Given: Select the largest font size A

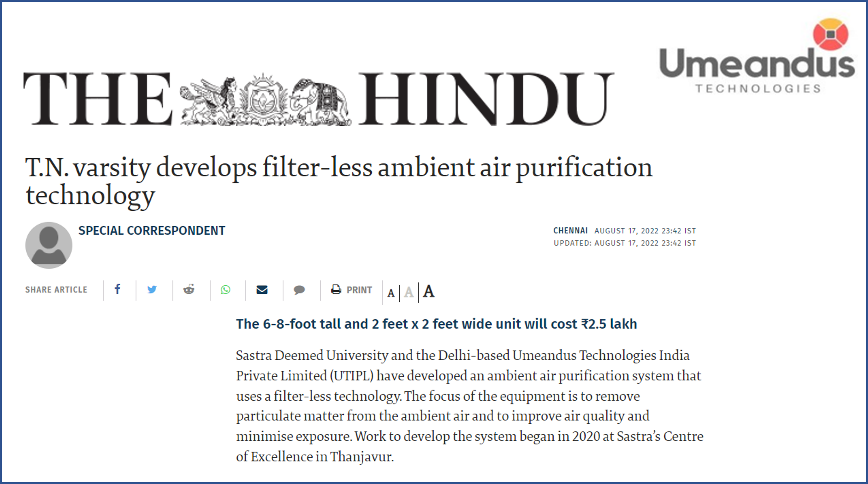Looking at the screenshot, I should tap(429, 291).
